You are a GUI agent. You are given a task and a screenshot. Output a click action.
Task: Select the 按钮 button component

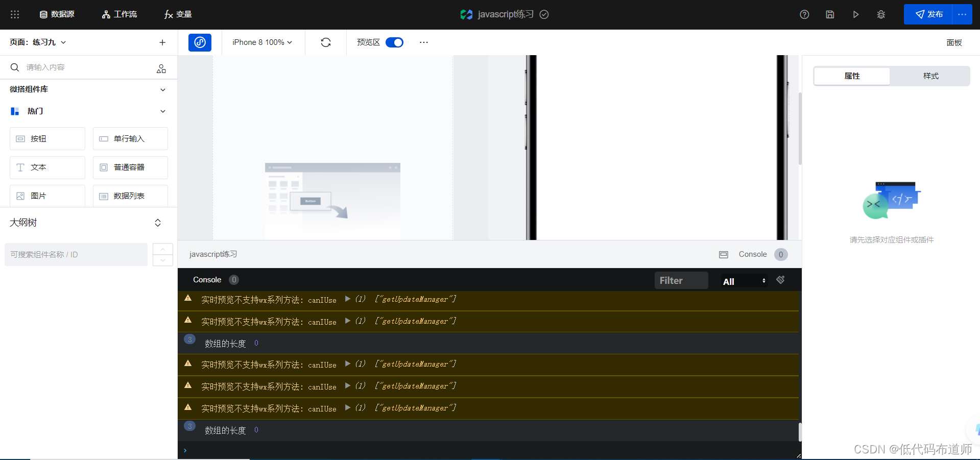tap(47, 138)
